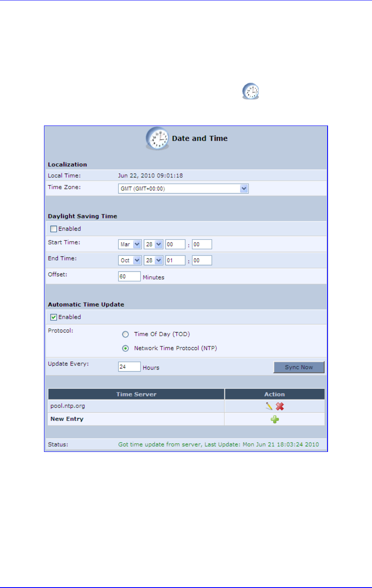Click the Daylight Saving Time section heading
This screenshot has height=588, width=372.
click(82, 216)
